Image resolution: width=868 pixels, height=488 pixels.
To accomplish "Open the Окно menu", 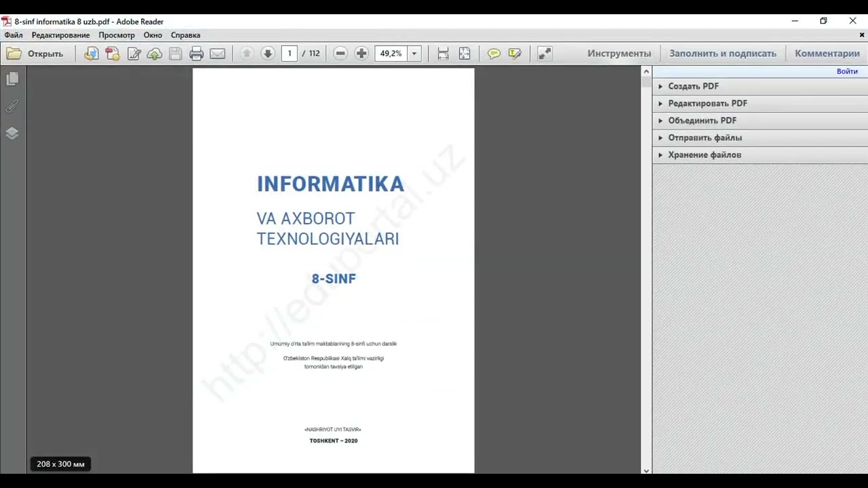I will click(153, 35).
